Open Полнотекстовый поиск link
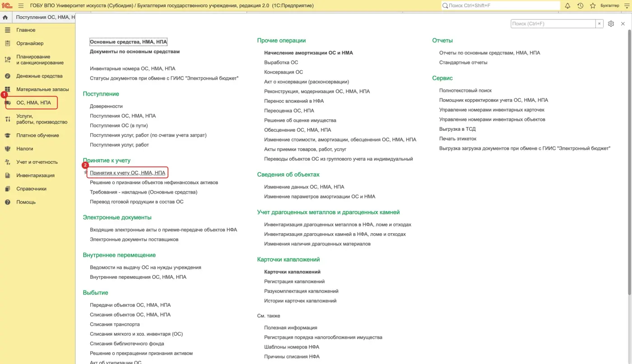The width and height of the screenshot is (632, 364). [x=465, y=90]
